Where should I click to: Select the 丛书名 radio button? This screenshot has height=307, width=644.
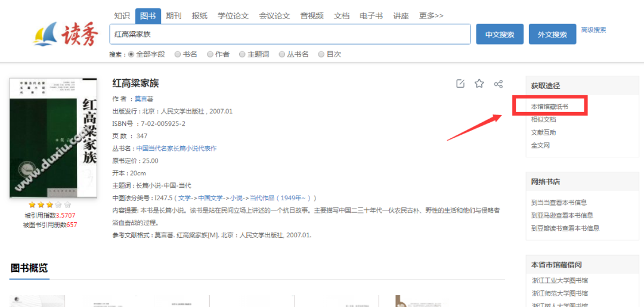click(281, 54)
